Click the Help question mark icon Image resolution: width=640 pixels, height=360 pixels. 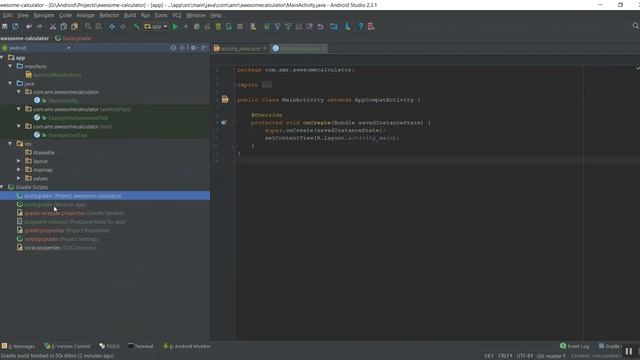pyautogui.click(x=360, y=27)
